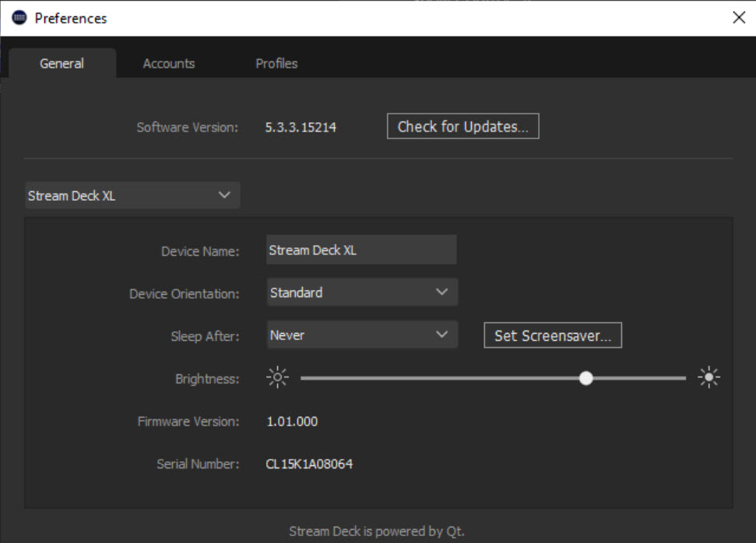Expand the Sleep After dropdown set to Never

(362, 335)
